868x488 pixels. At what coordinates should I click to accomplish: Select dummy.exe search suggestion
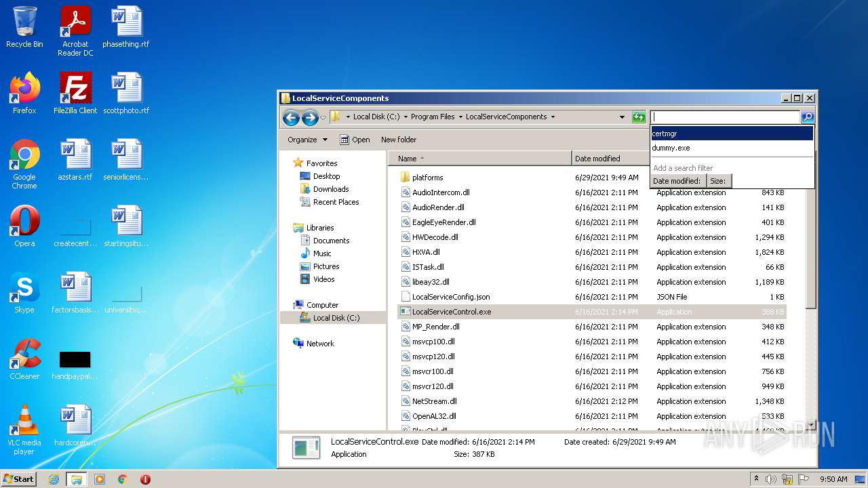click(x=732, y=148)
